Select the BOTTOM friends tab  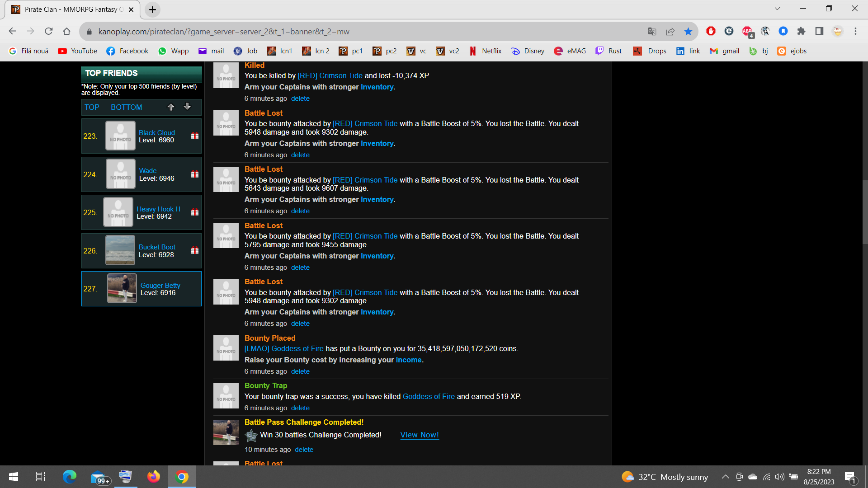click(x=126, y=107)
